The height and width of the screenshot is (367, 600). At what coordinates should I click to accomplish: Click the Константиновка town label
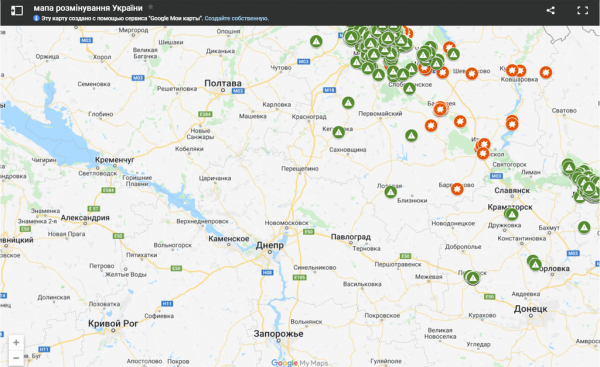point(522,238)
